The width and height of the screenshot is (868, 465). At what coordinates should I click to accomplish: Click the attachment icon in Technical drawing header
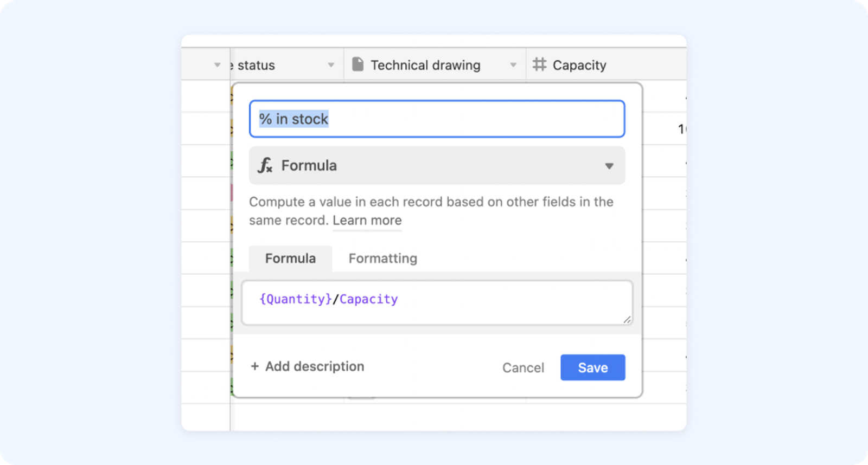(x=358, y=64)
